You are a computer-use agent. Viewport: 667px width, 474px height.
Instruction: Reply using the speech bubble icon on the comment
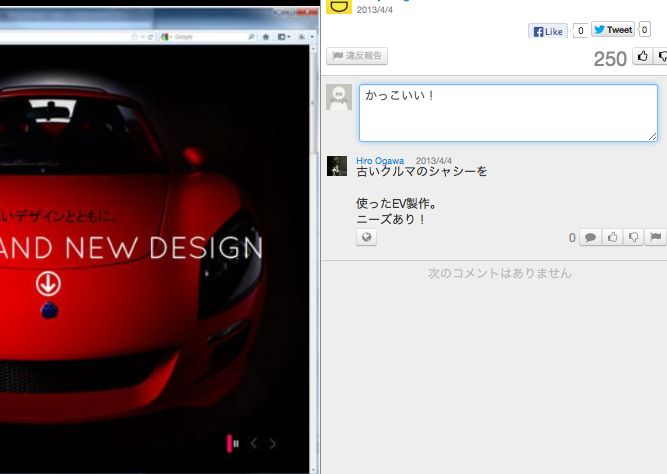(590, 237)
